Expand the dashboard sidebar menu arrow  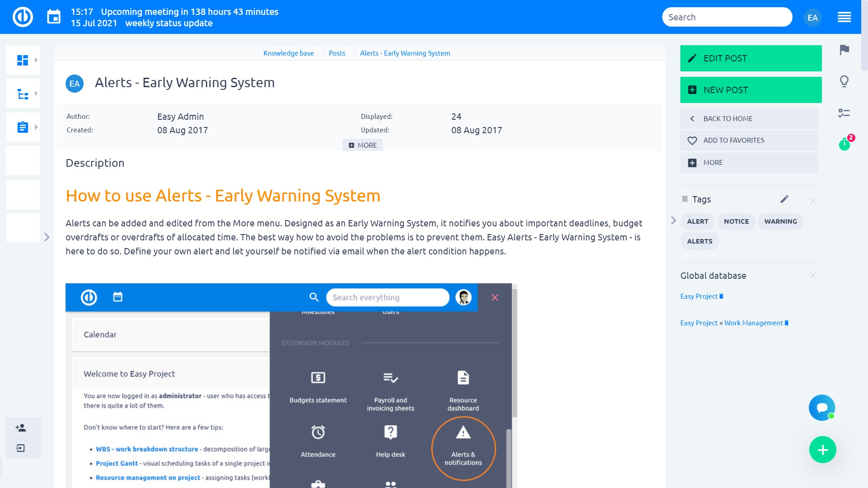point(36,60)
